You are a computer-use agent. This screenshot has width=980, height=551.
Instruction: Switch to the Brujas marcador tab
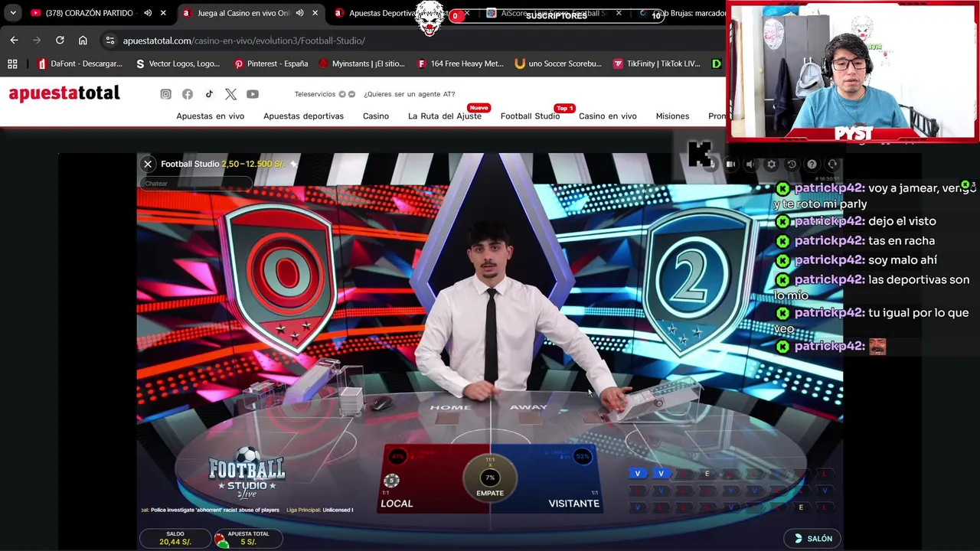click(x=681, y=13)
